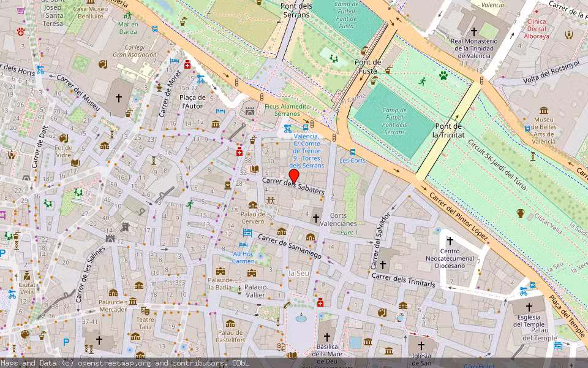Click the museum icon above Casa Museu Benlluire
The width and height of the screenshot is (588, 368).
click(x=90, y=3)
